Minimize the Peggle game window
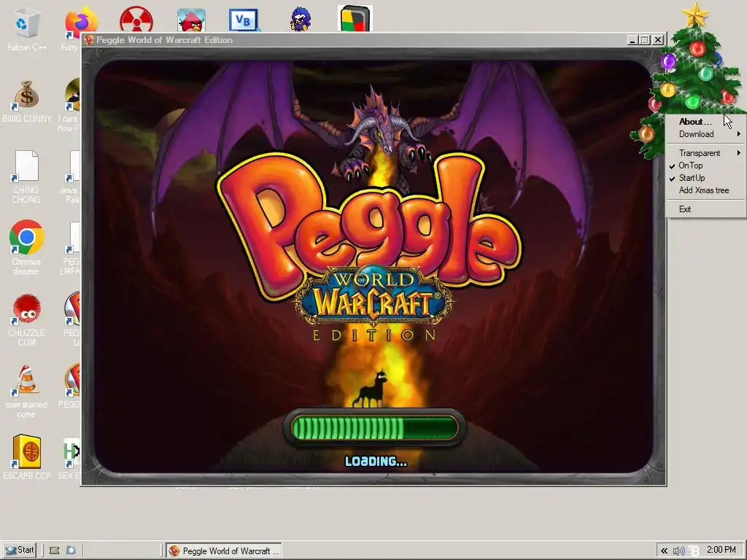The height and width of the screenshot is (560, 747). (632, 40)
